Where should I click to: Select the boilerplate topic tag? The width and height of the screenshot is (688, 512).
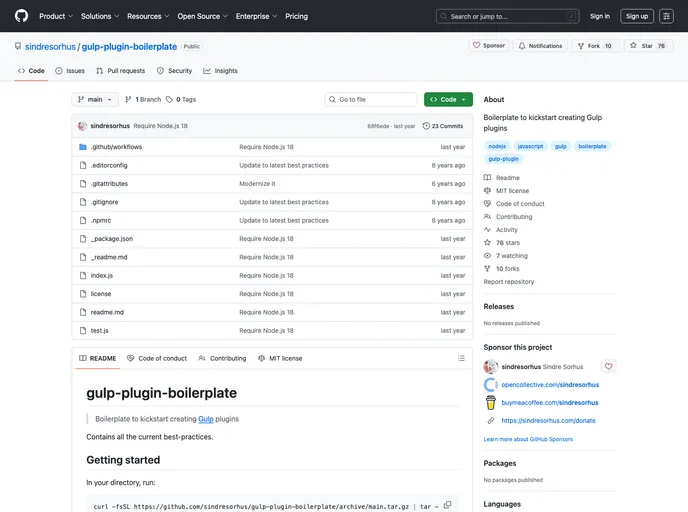[x=592, y=146]
